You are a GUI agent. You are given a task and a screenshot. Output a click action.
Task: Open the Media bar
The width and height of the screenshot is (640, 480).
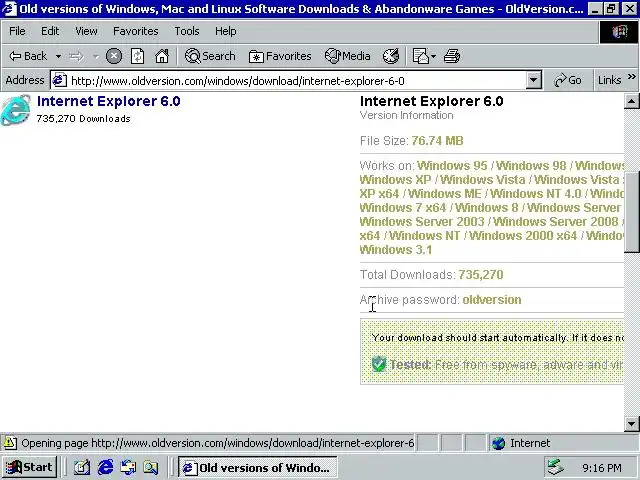pyautogui.click(x=347, y=56)
